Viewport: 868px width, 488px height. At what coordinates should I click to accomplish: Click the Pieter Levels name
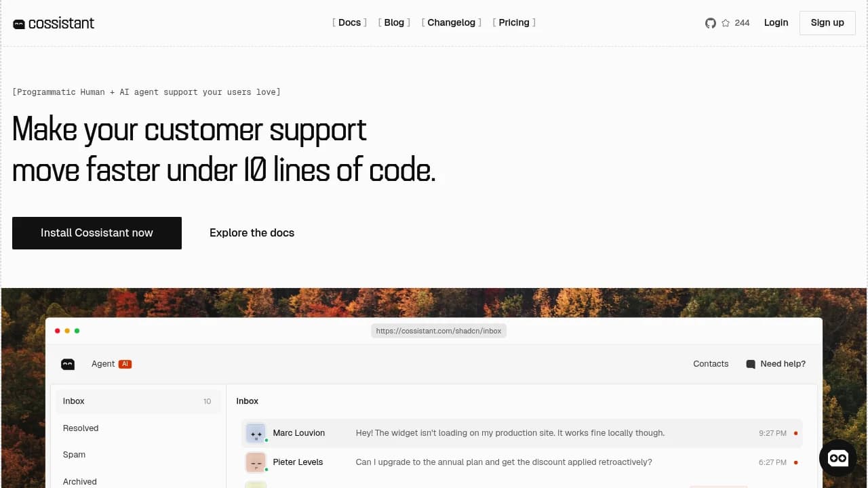(x=298, y=462)
